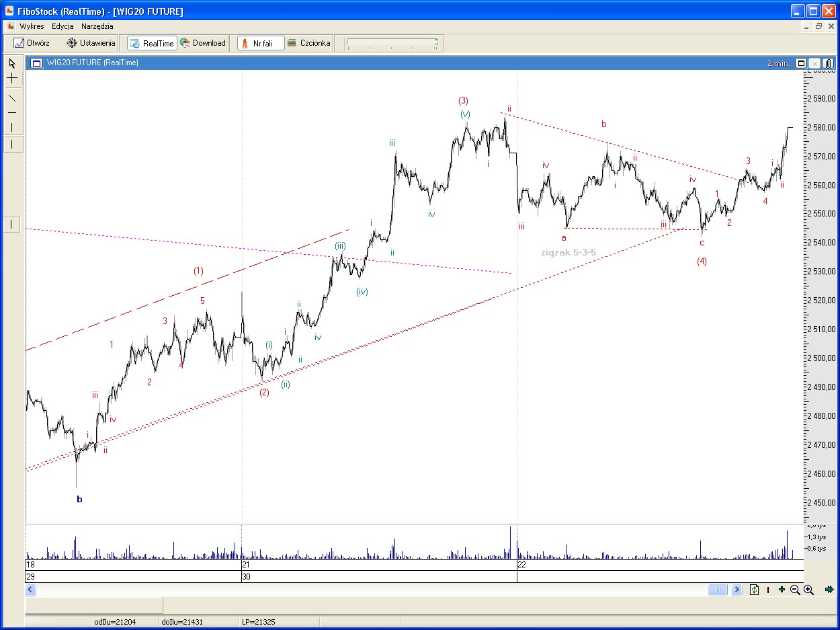Click the odIlu=21204 status entry

tap(116, 622)
